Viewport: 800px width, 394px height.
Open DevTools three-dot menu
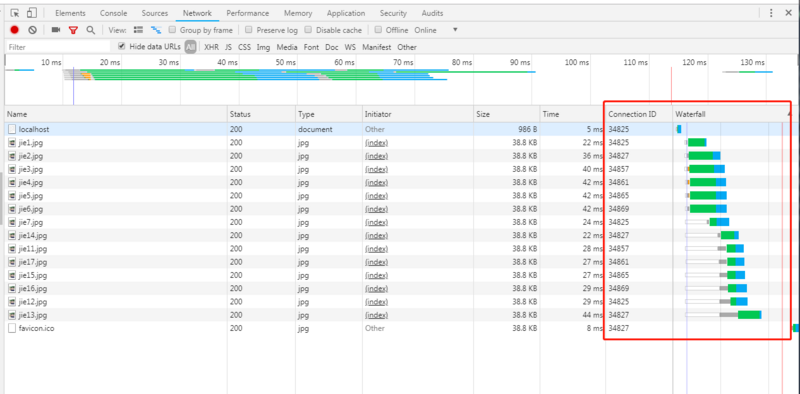pos(771,13)
